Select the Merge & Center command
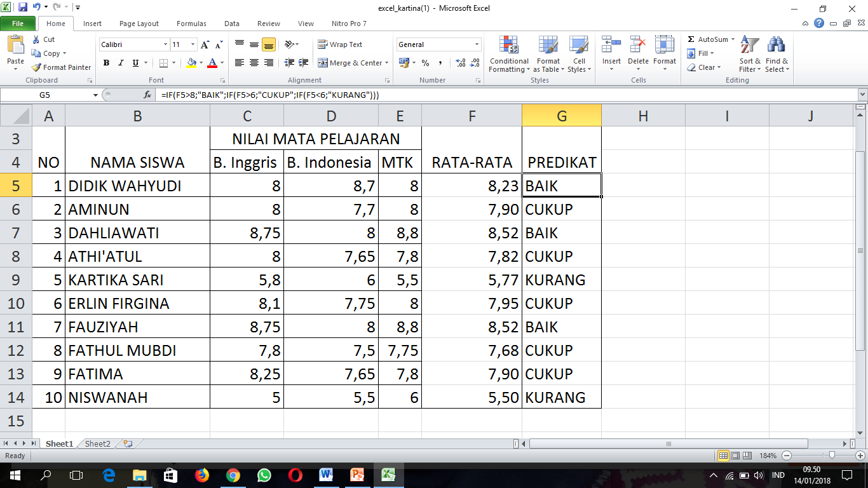 point(348,63)
